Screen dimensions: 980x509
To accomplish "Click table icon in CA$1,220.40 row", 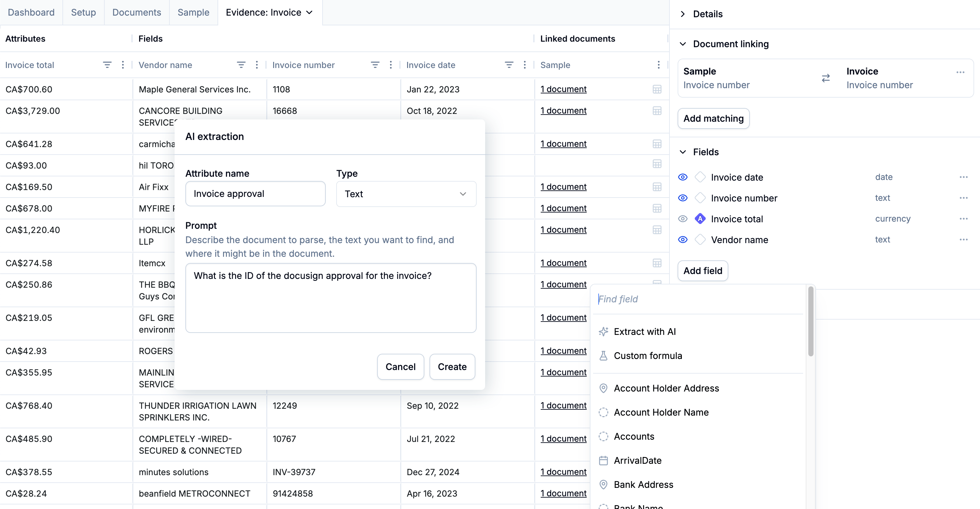I will pos(657,230).
